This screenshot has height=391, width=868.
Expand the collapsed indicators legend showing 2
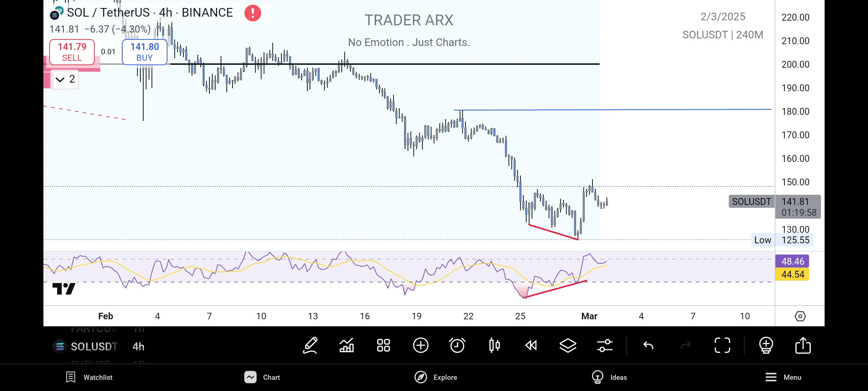(65, 79)
